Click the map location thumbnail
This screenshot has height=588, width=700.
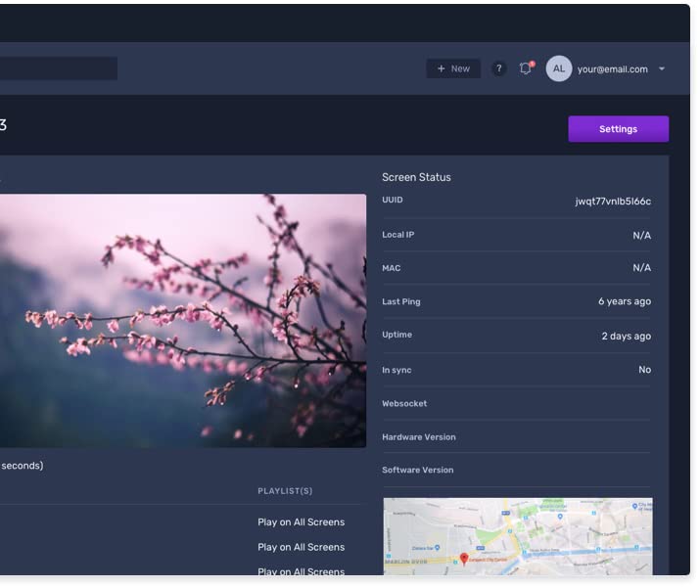(518, 536)
